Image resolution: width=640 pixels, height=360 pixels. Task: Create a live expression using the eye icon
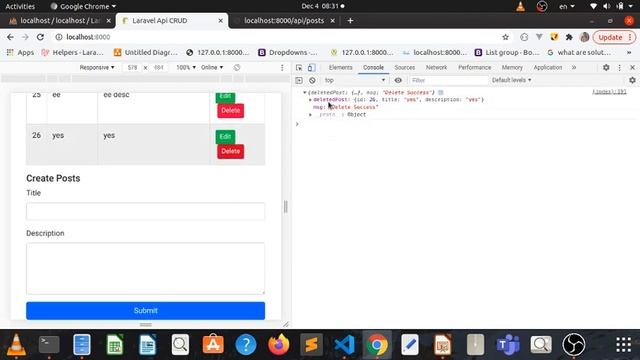tap(398, 80)
